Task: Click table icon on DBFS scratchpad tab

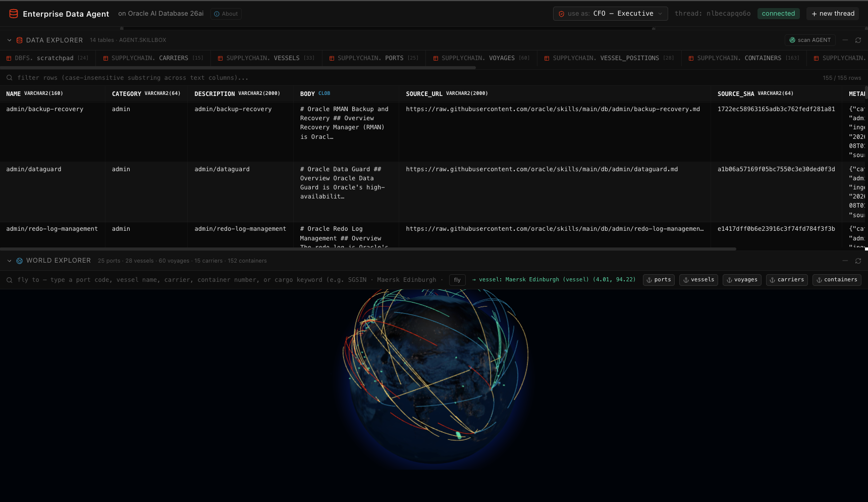Action: (x=9, y=59)
